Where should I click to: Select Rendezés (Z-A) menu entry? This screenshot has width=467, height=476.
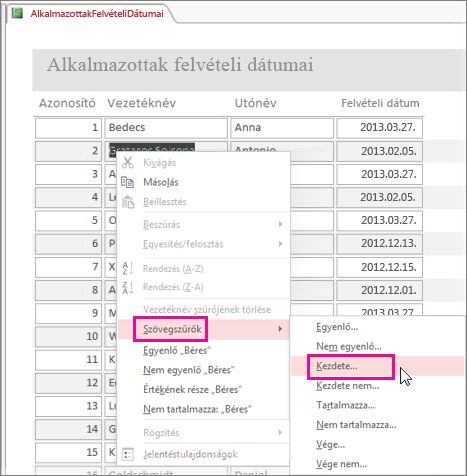(204, 287)
